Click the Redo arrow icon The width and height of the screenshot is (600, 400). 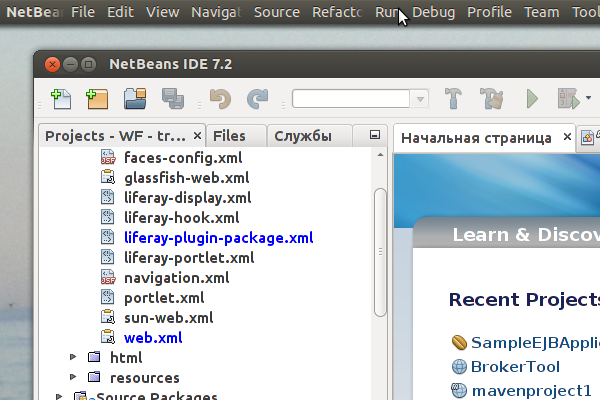coord(258,99)
